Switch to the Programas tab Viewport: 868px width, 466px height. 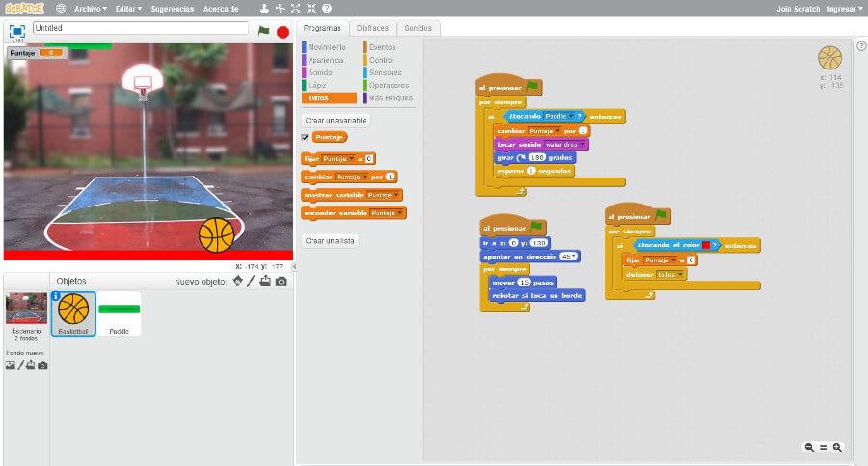[x=322, y=28]
